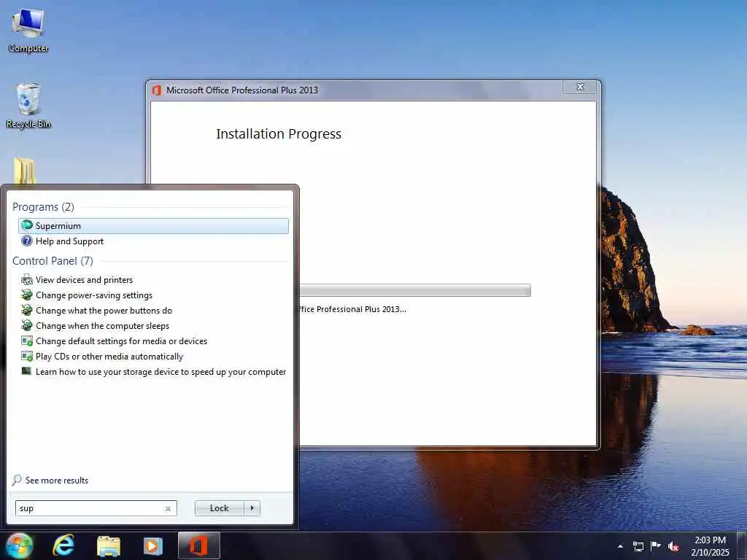Viewport: 747px width, 560px height.
Task: Launch Internet Explorer from the taskbar
Action: (63, 545)
